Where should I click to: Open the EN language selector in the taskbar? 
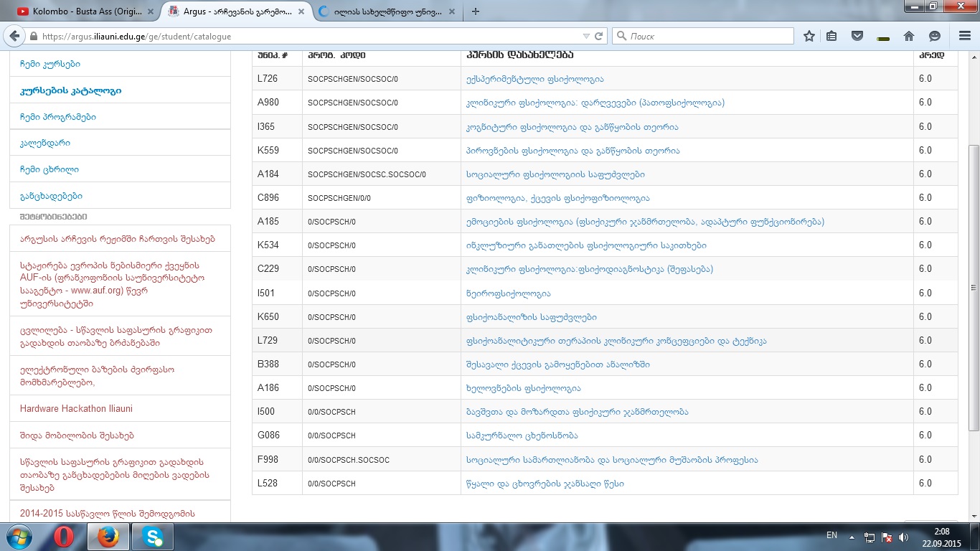[x=831, y=535]
